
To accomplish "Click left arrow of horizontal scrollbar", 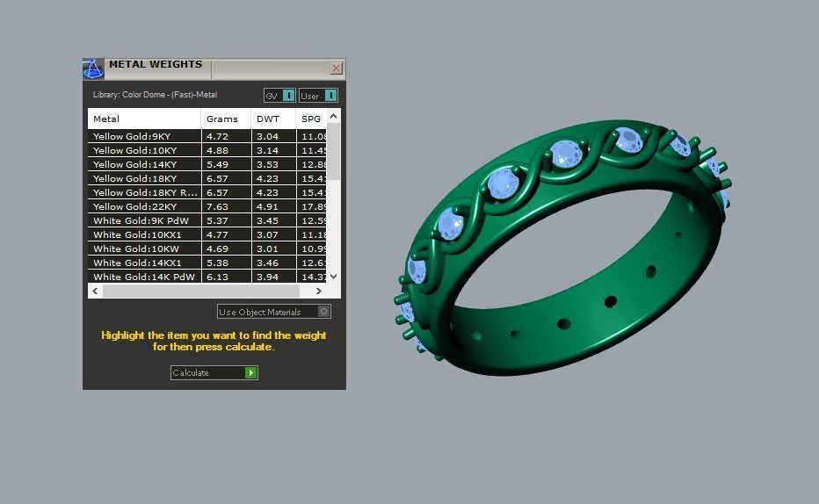I will 95,292.
